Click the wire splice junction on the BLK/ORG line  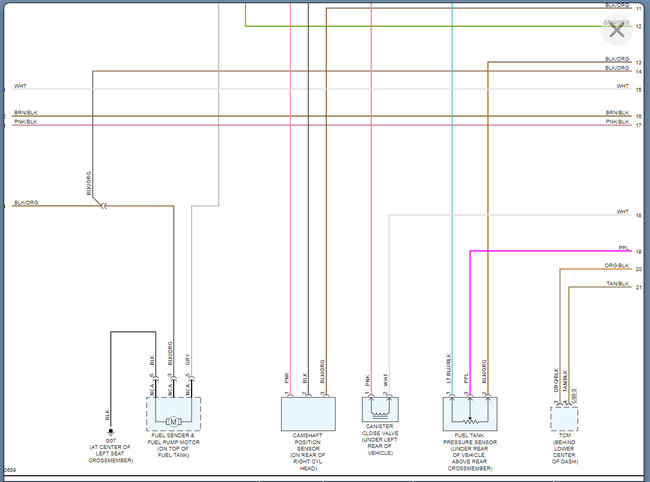pos(103,206)
